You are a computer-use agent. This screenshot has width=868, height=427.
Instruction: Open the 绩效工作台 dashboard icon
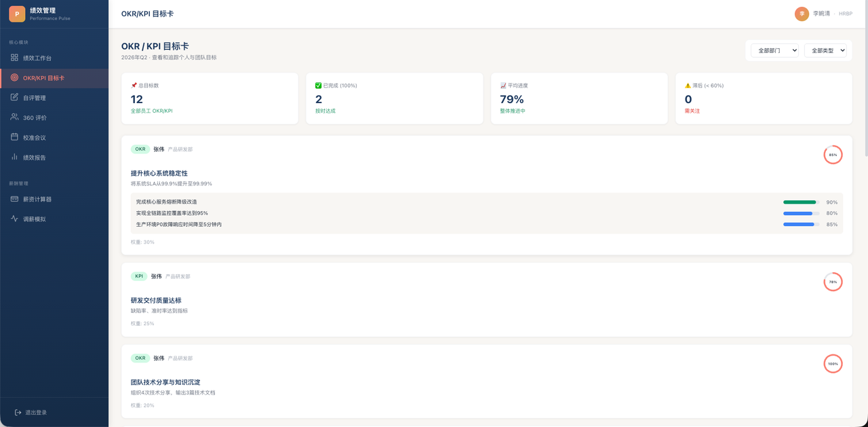click(x=14, y=58)
